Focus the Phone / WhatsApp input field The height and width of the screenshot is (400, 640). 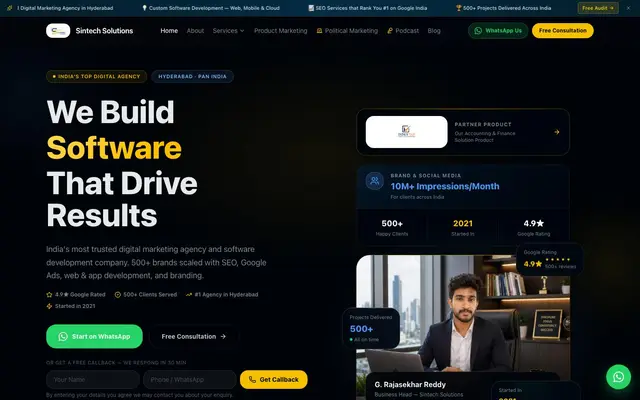189,380
